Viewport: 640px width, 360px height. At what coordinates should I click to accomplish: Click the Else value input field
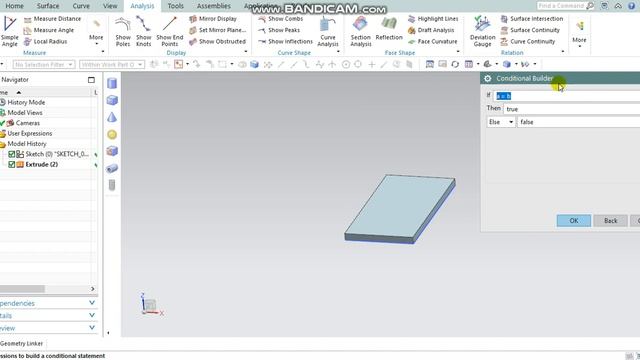click(x=578, y=122)
